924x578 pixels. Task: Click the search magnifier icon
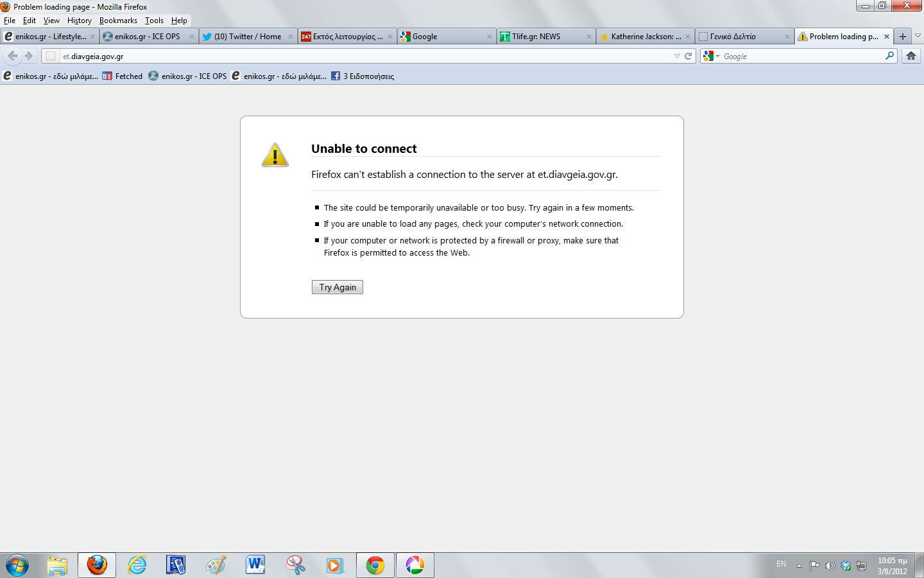click(x=889, y=56)
